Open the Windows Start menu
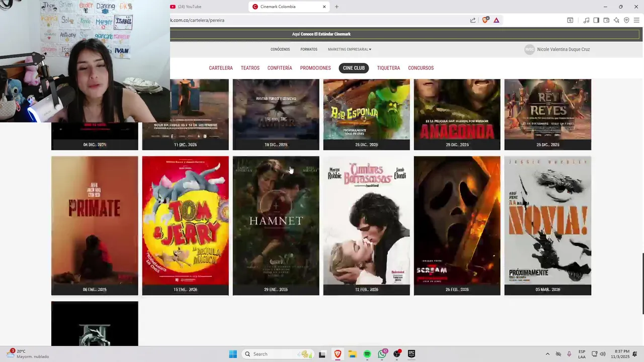This screenshot has width=644, height=362. (x=233, y=354)
